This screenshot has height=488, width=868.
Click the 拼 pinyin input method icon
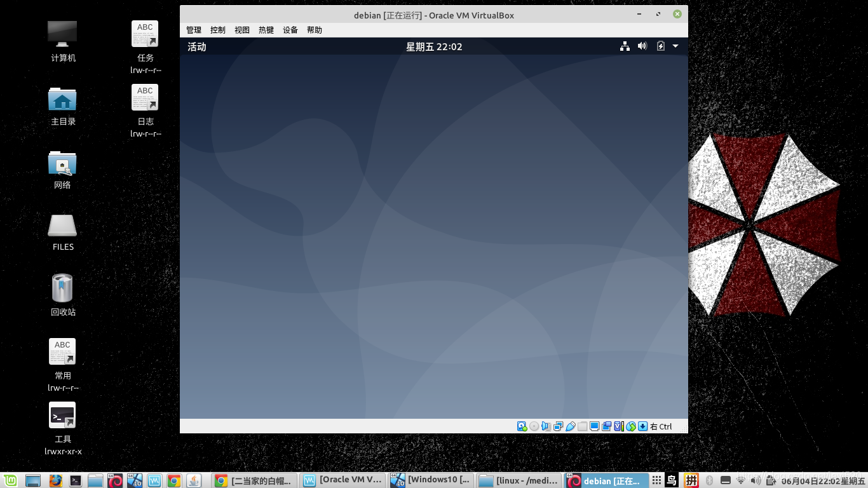[691, 480]
